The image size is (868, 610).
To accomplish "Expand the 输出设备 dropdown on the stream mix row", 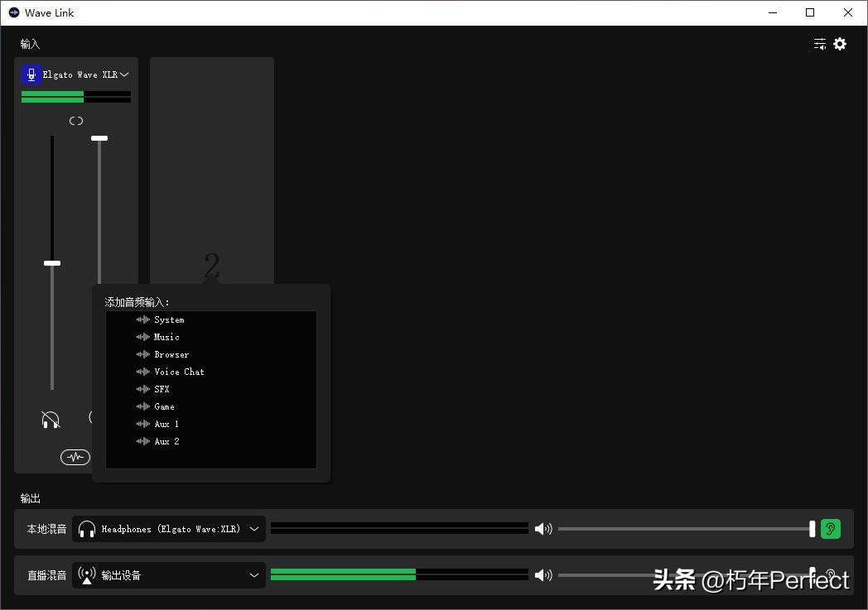I will [x=254, y=574].
